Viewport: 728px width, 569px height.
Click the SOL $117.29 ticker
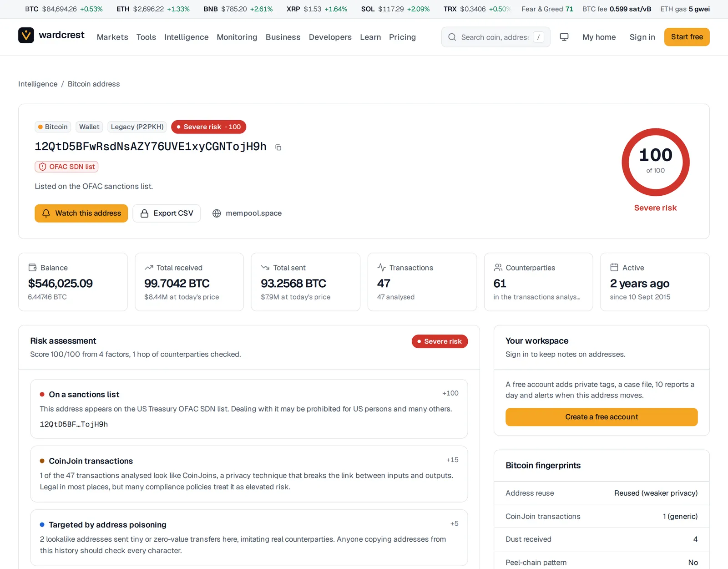395,9
